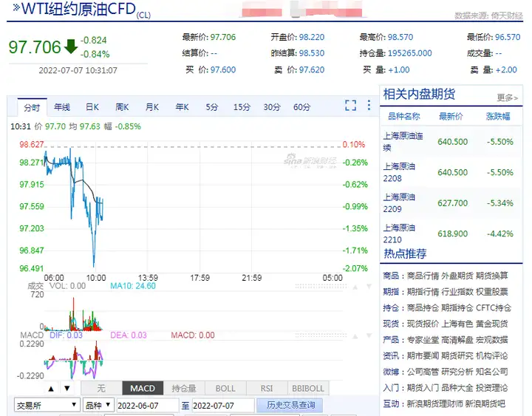Switch to the 日K chart tab

(x=92, y=107)
